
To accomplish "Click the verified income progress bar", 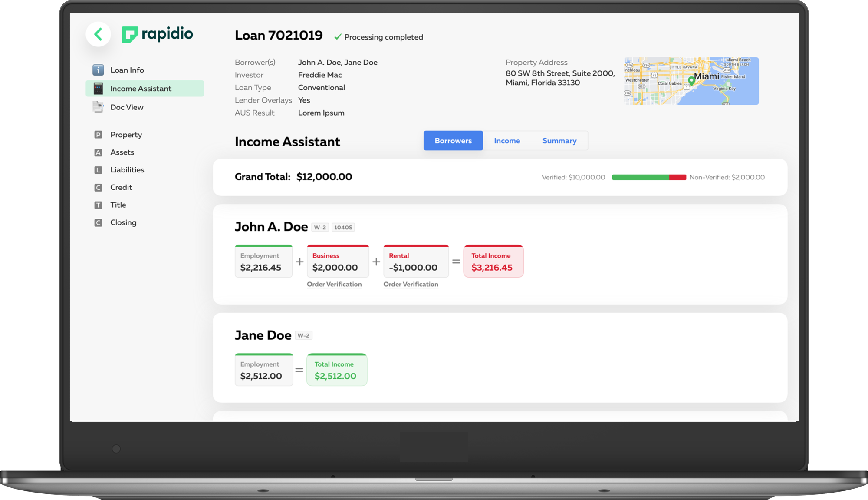I will tap(641, 177).
